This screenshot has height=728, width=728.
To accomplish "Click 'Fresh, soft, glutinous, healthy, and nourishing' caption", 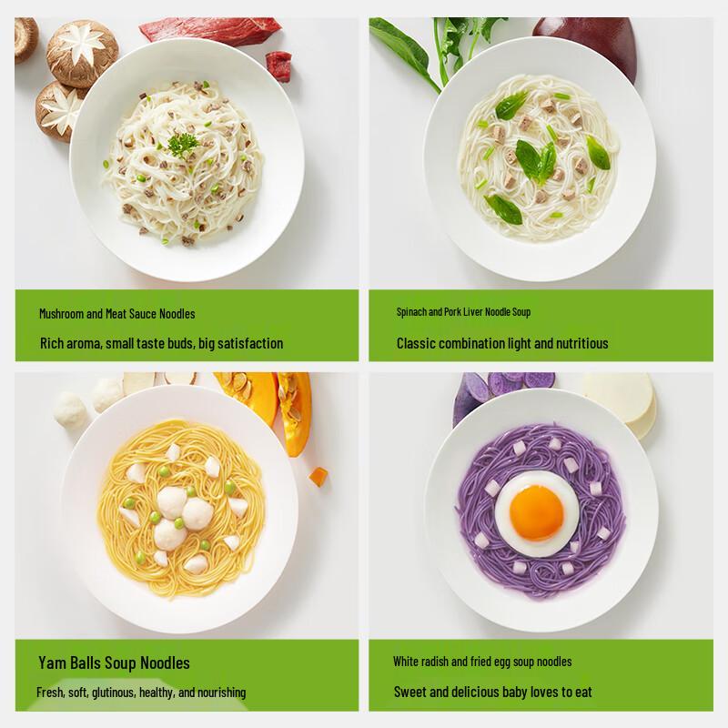I will tap(141, 693).
